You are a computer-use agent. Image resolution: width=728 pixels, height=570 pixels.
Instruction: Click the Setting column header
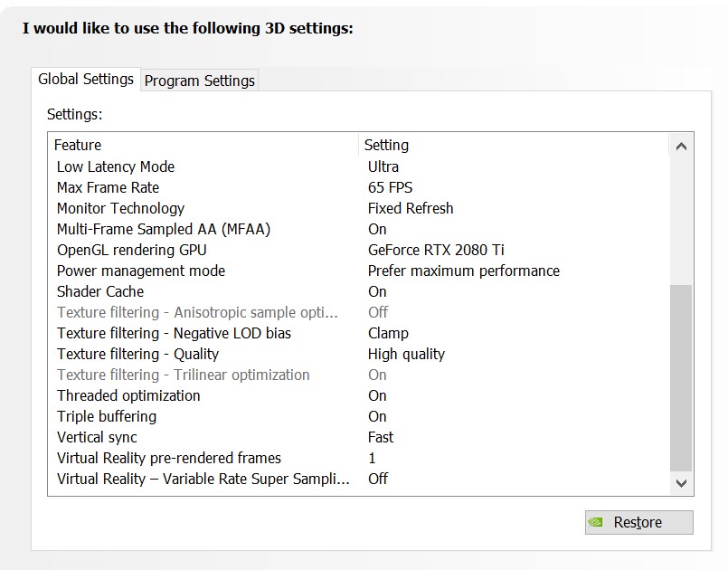[x=514, y=145]
